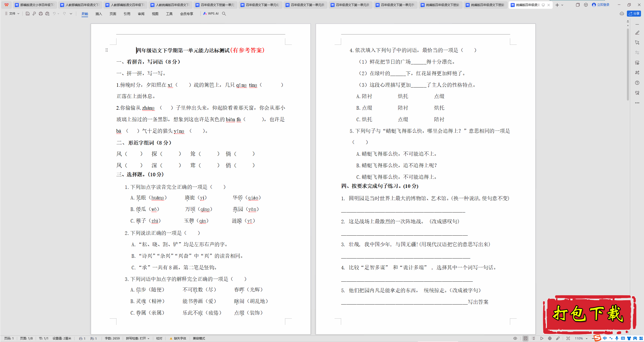Click the outline view icon in status bar
The image size is (644, 342).
[x=534, y=338]
